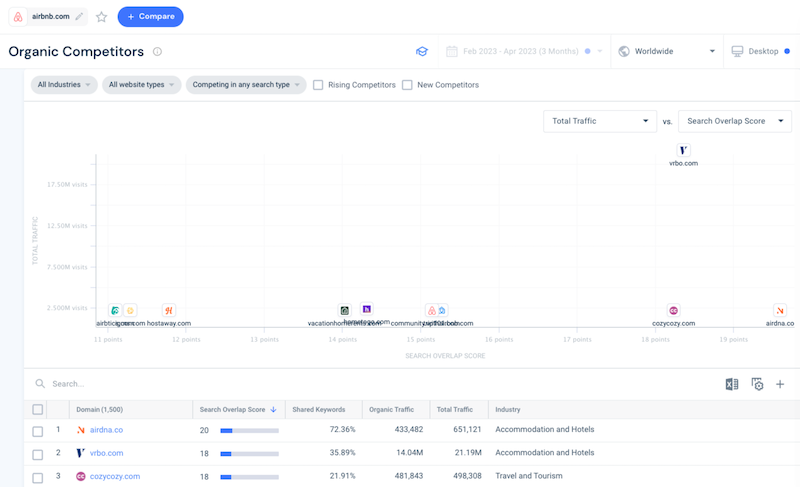Enable New Competitors checkbox

(x=407, y=85)
